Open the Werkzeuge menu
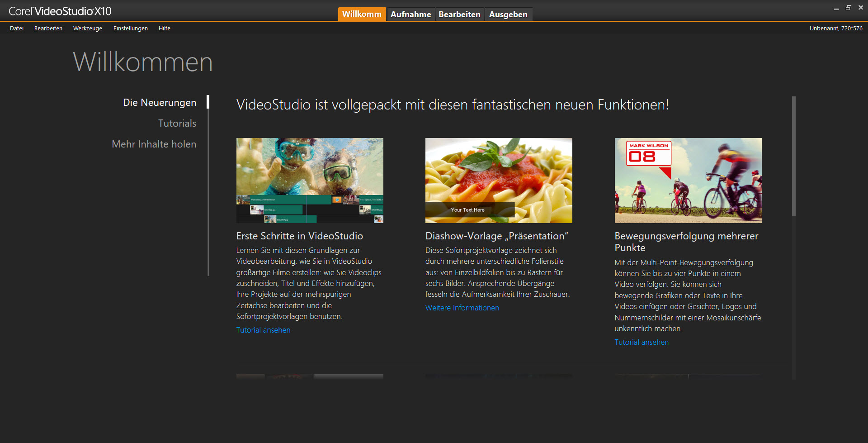 pyautogui.click(x=88, y=29)
